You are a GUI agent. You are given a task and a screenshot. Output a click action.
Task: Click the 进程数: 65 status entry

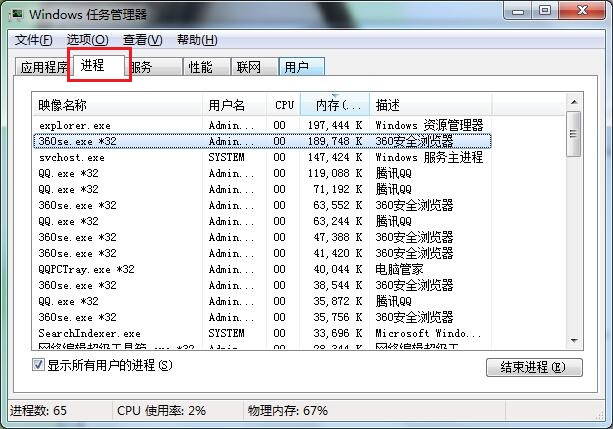point(38,411)
